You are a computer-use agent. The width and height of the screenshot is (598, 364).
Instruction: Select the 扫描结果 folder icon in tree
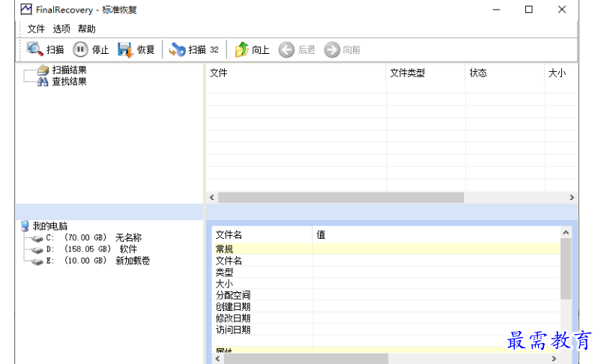pyautogui.click(x=43, y=70)
